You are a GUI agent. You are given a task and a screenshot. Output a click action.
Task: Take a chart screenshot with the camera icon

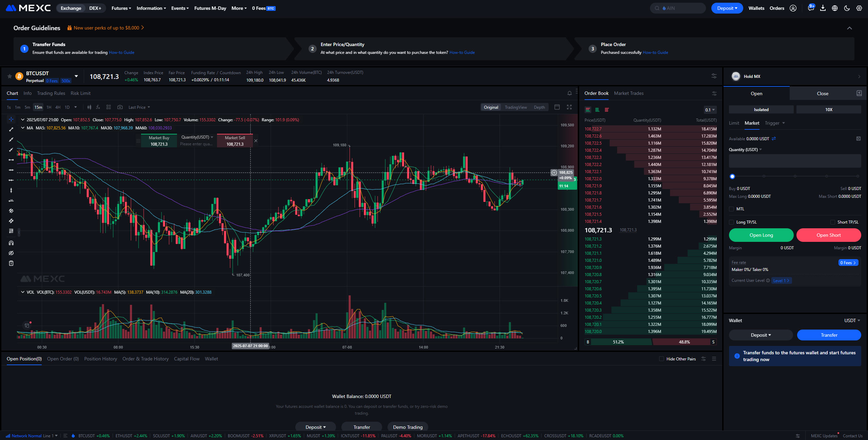coord(120,107)
